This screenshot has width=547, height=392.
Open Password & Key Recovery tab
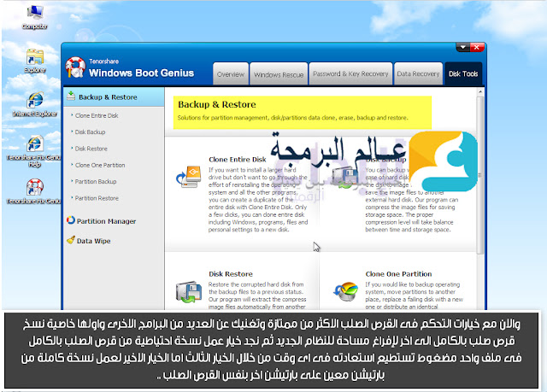350,73
